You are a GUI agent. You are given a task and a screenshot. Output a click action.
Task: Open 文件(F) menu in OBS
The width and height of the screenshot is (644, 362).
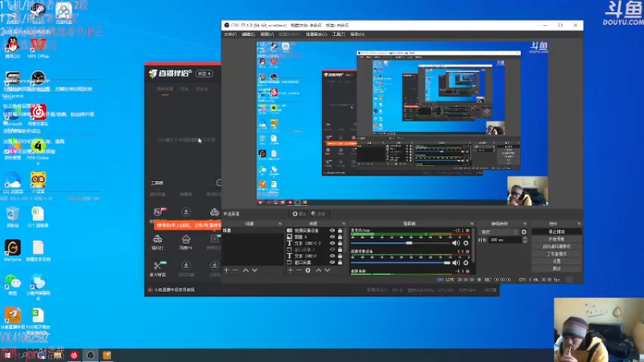point(230,35)
